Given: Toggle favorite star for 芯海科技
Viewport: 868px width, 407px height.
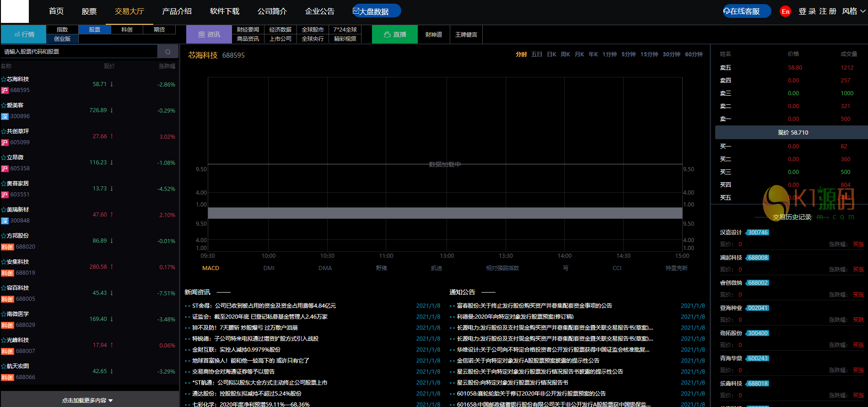Looking at the screenshot, I should pos(4,79).
